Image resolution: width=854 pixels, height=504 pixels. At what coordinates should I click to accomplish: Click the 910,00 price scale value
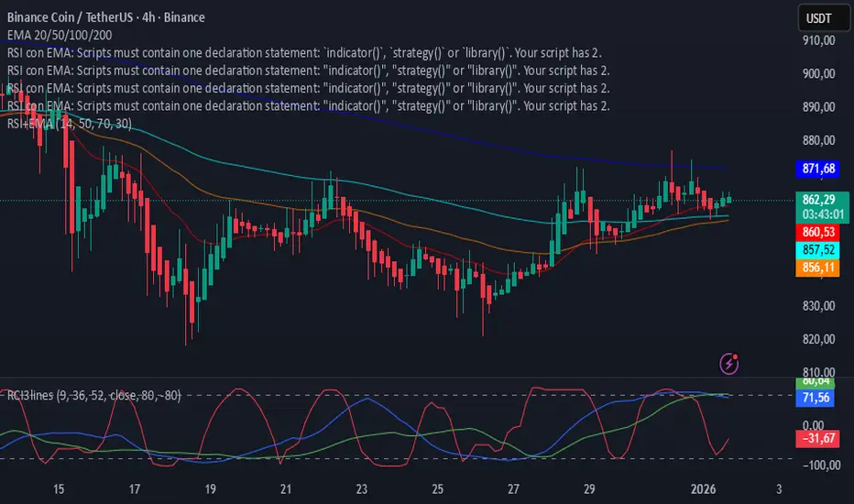(x=818, y=40)
